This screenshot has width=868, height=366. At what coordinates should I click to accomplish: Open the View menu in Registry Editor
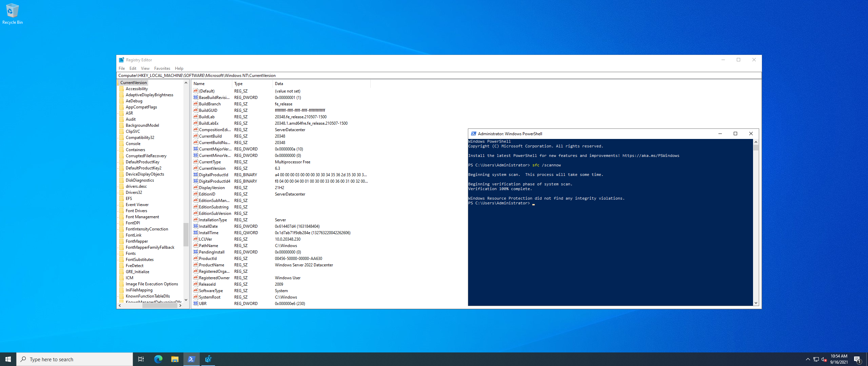[x=145, y=68]
